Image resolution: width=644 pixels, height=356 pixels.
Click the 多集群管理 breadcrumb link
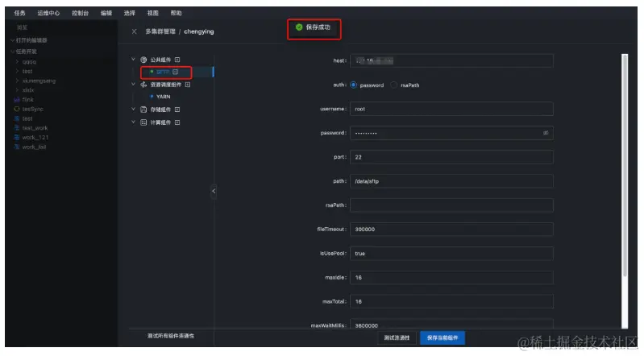click(160, 31)
